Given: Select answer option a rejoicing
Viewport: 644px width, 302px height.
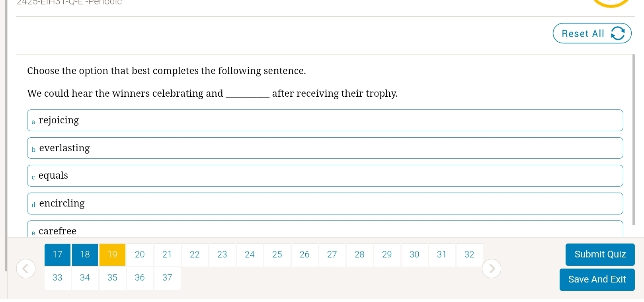Looking at the screenshot, I should click(325, 120).
